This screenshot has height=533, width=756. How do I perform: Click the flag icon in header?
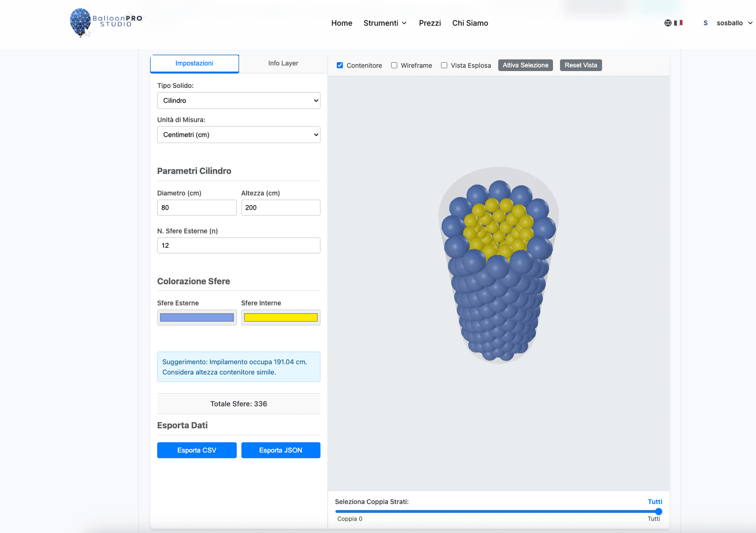[x=678, y=23]
